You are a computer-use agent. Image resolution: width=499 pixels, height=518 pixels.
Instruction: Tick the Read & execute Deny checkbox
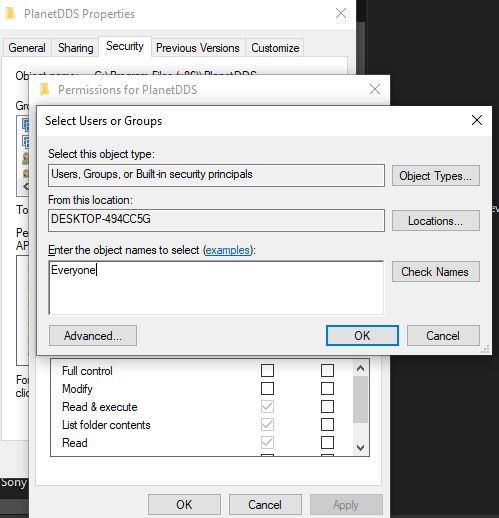[x=327, y=406]
